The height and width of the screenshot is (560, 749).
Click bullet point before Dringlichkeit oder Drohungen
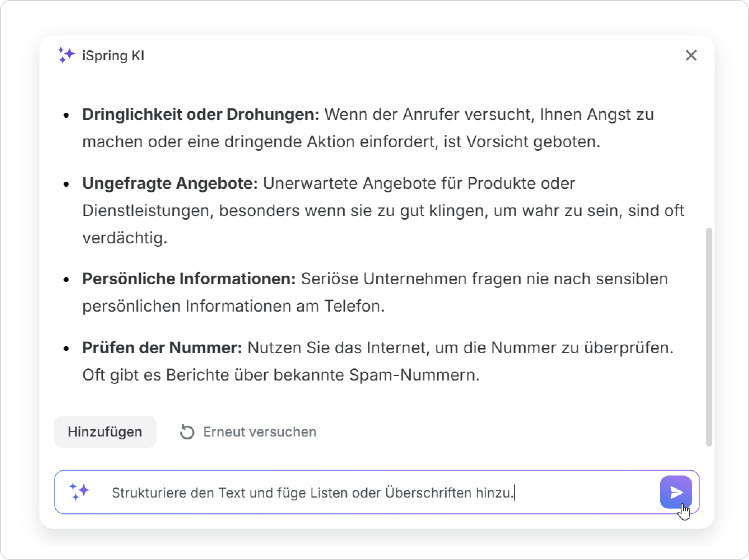point(66,115)
